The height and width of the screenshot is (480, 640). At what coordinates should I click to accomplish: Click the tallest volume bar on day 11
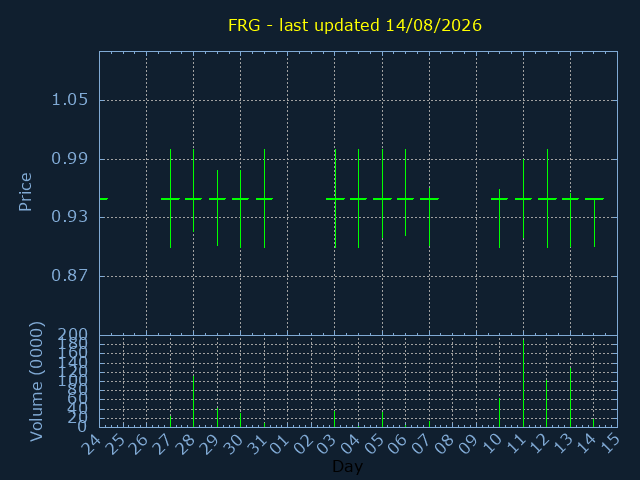tap(523, 383)
